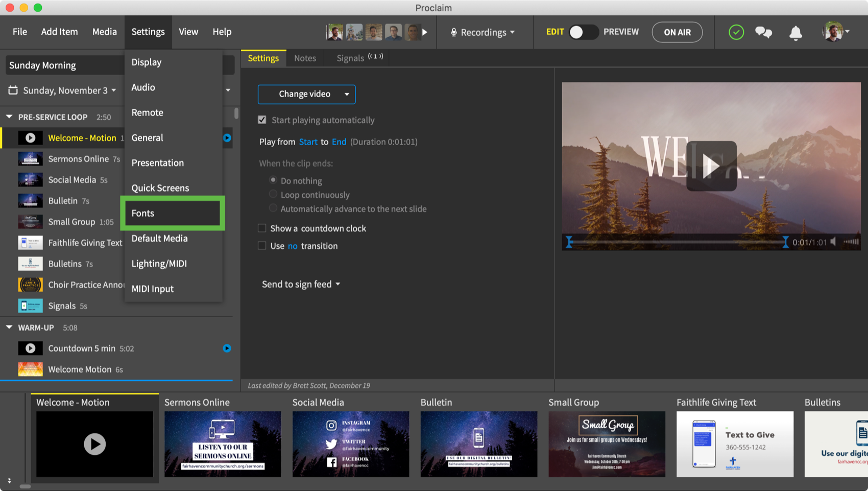Toggle the Edit/Preview mode switch

(584, 32)
